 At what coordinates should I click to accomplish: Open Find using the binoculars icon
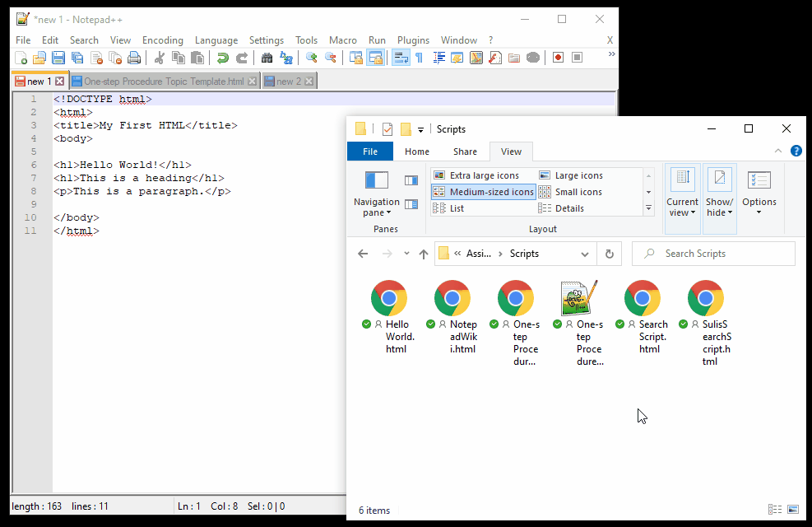click(x=267, y=58)
